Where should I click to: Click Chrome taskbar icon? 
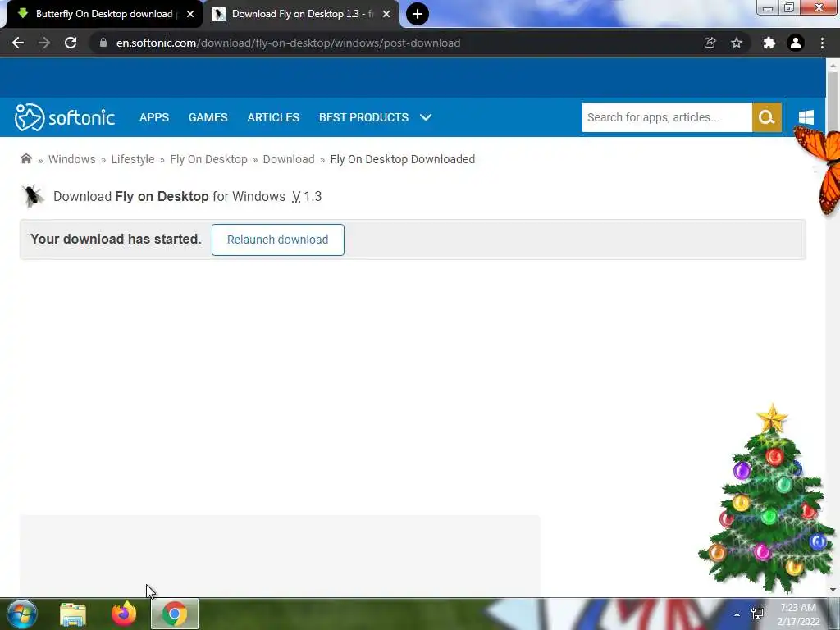[x=175, y=614]
